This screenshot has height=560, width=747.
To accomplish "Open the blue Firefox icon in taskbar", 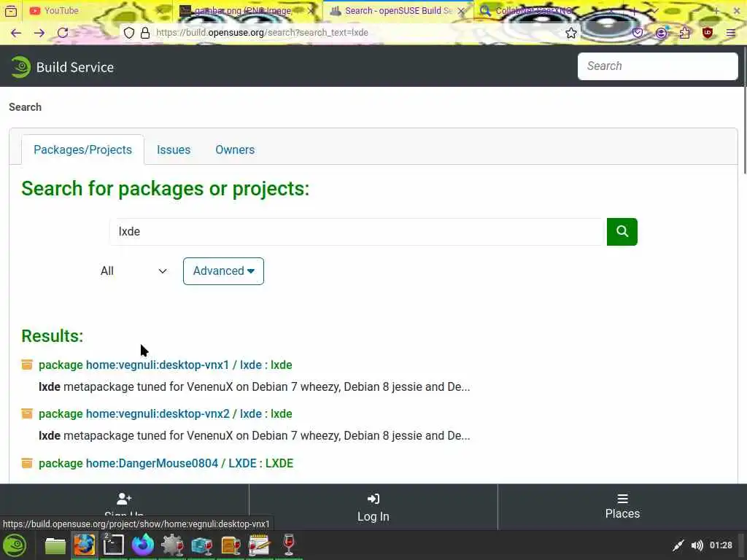I will click(143, 545).
